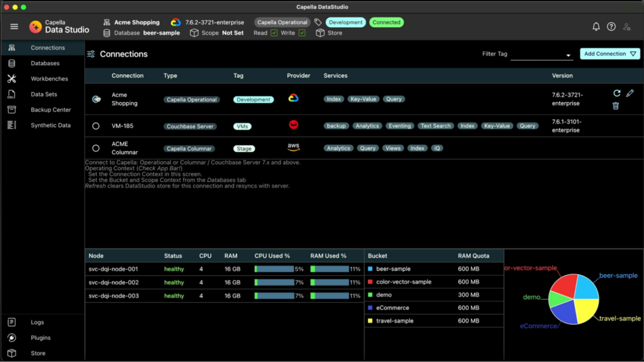The image size is (644, 362).
Task: Click the Connected status badge
Action: [387, 22]
